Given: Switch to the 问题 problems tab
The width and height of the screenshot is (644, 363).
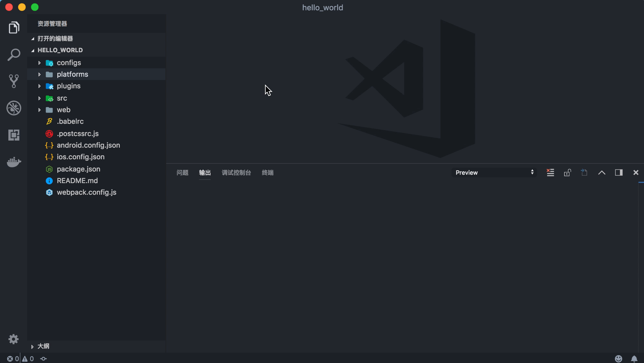Looking at the screenshot, I should 182,172.
